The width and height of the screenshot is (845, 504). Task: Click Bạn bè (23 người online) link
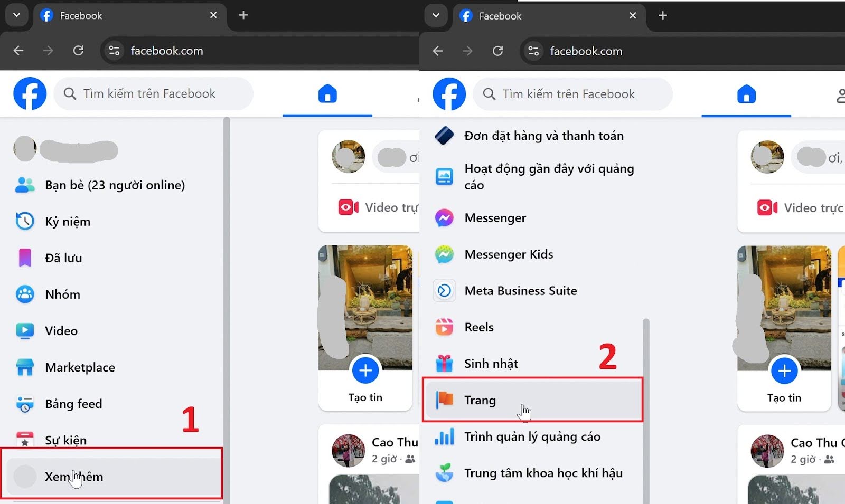pyautogui.click(x=115, y=185)
